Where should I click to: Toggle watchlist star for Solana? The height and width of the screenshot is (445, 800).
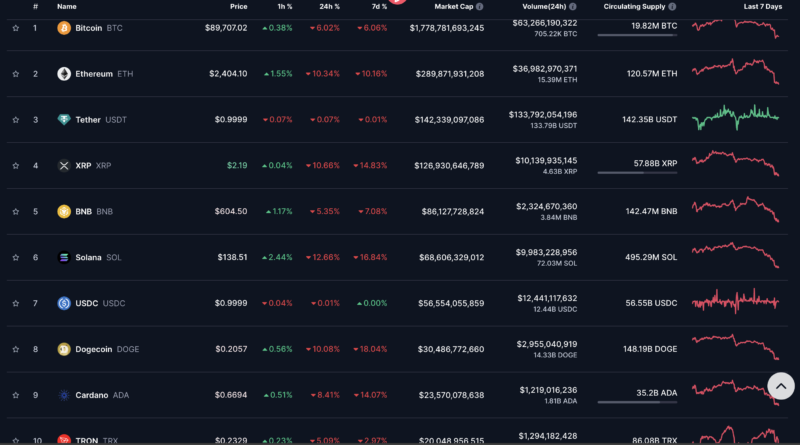(x=16, y=257)
